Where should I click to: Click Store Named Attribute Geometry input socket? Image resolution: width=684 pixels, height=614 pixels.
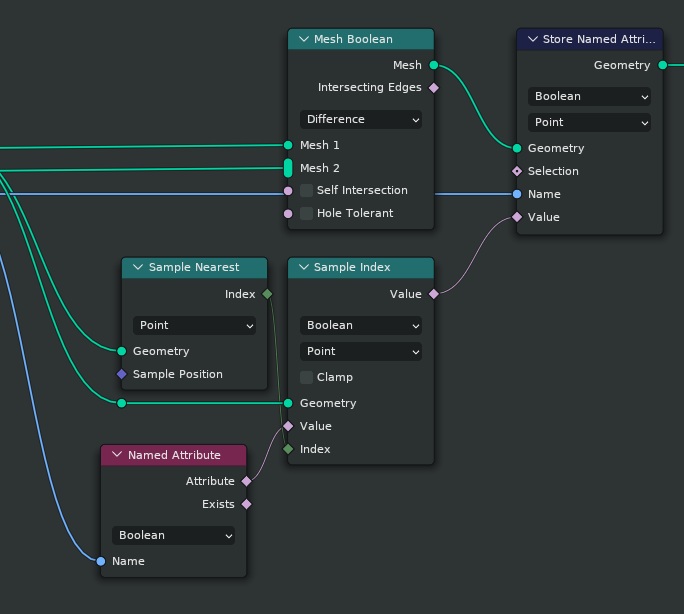(517, 149)
